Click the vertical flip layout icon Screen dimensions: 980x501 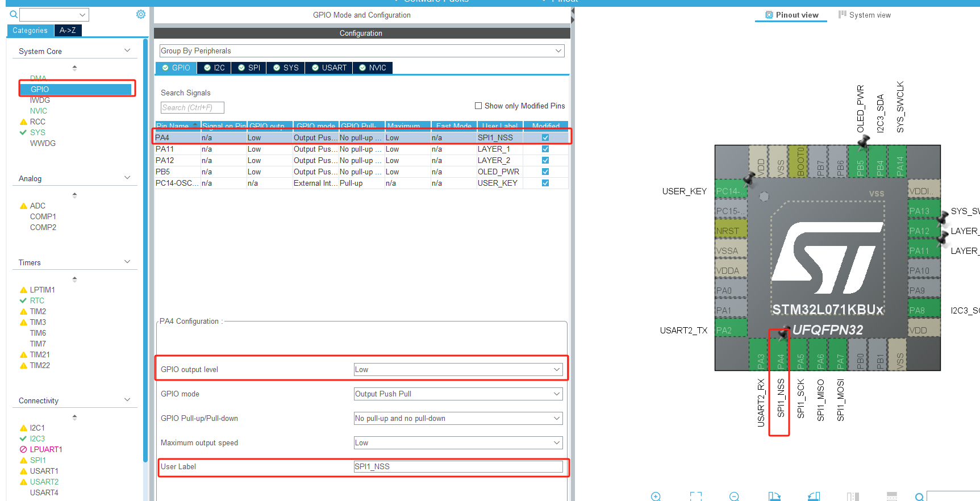pyautogui.click(x=853, y=496)
